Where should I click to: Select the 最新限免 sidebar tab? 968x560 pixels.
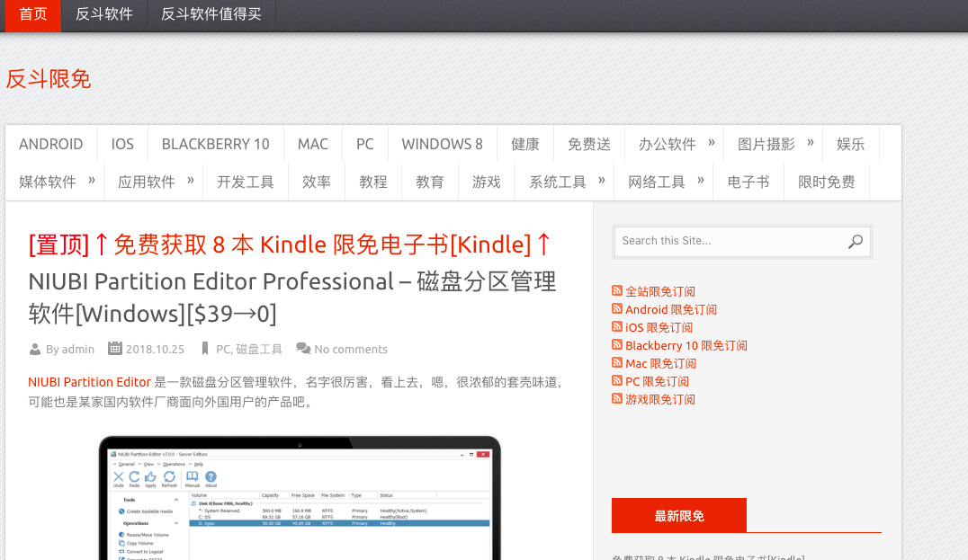[679, 515]
